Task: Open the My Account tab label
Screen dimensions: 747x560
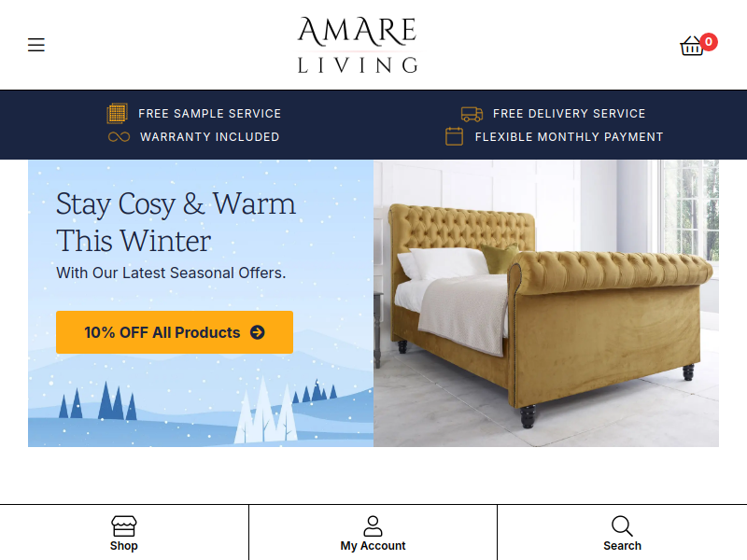Action: 373,546
